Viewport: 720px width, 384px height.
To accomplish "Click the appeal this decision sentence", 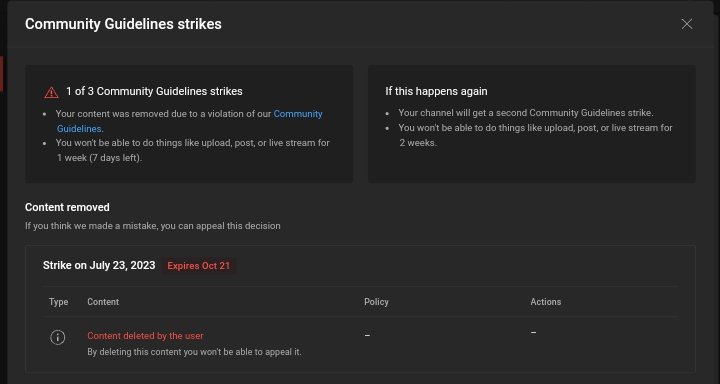I will pyautogui.click(x=152, y=226).
